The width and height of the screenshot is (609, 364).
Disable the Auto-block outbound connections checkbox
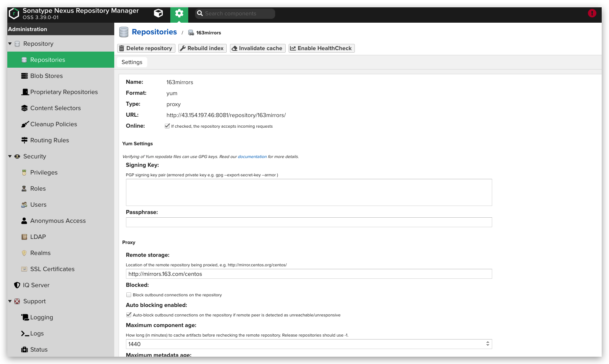pos(129,315)
